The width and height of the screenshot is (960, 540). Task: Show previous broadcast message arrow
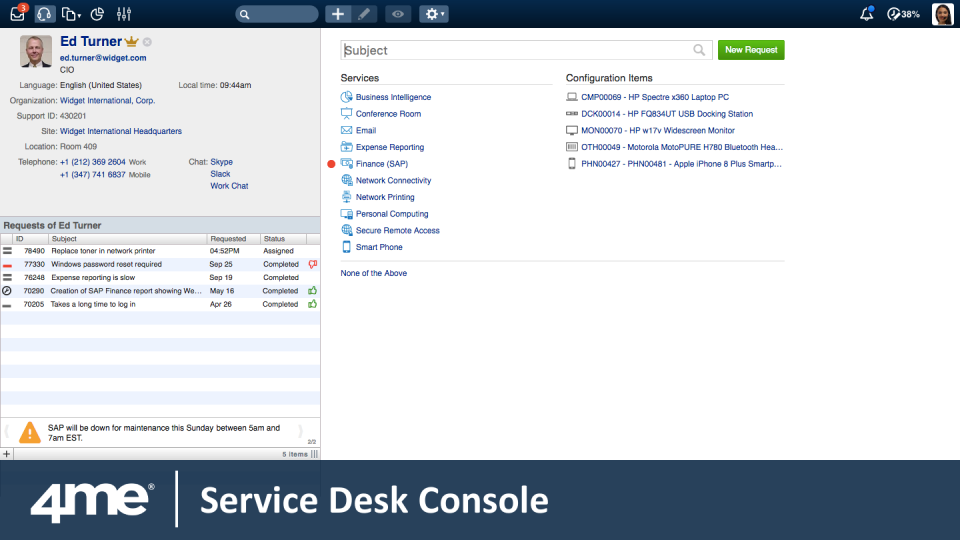point(7,432)
